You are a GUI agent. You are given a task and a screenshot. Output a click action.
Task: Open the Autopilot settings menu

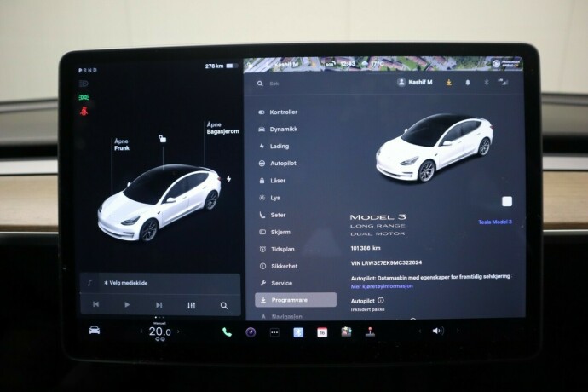click(278, 163)
